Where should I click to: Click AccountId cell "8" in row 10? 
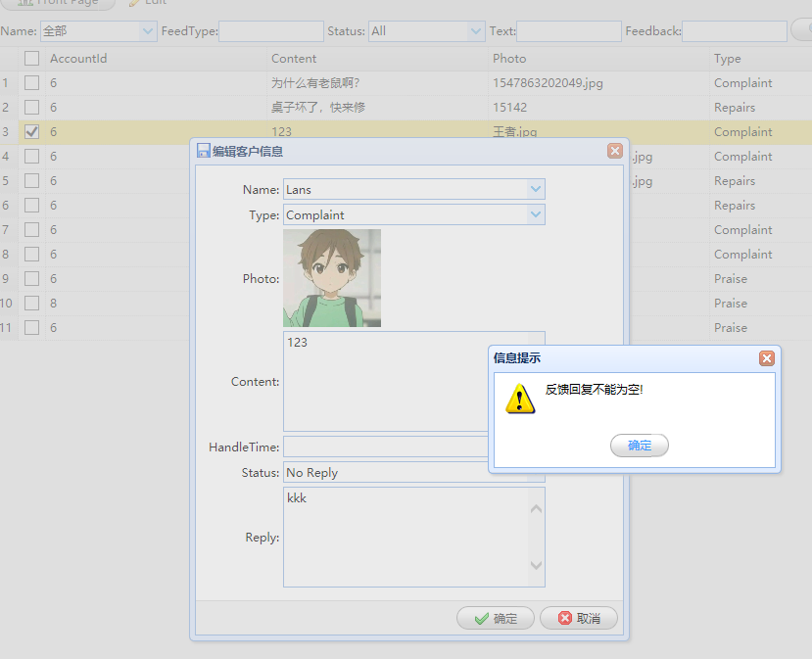[53, 303]
